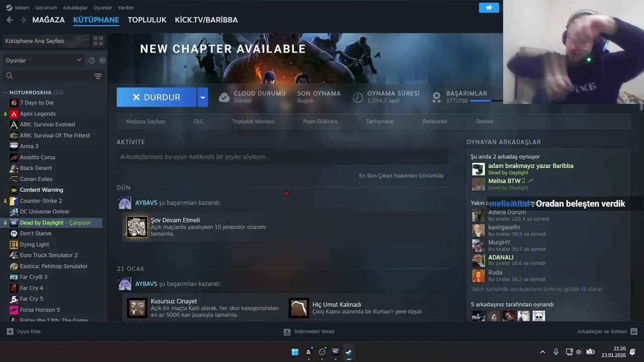Click the Steam logo menu
644x362 pixels.
(x=18, y=8)
